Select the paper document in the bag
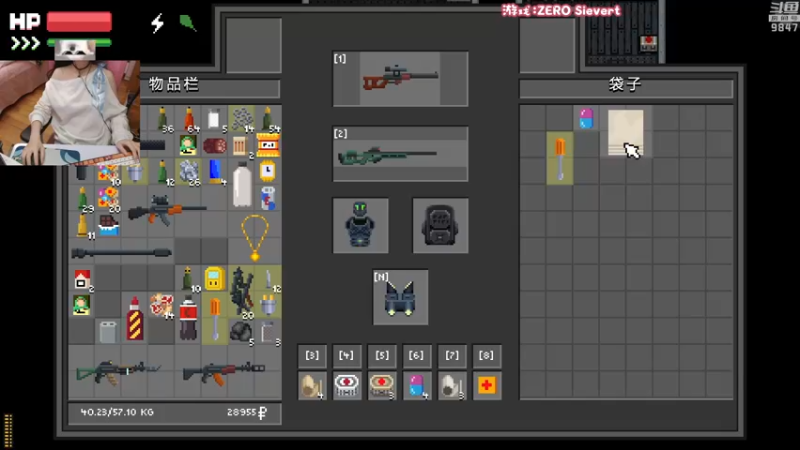 click(x=626, y=132)
